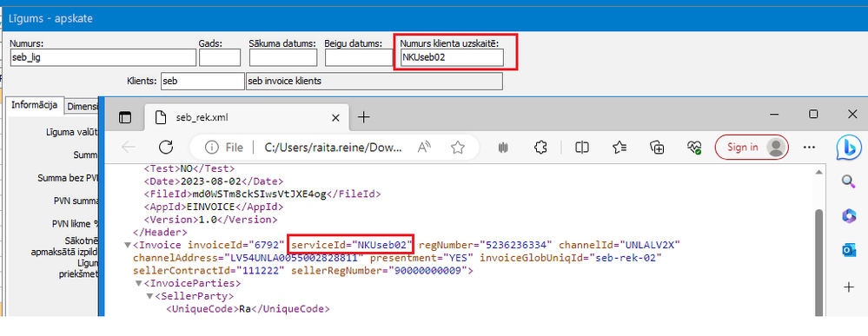Screen dimensions: 868x336
Task: Switch to the Informācija tab
Action: click(35, 104)
